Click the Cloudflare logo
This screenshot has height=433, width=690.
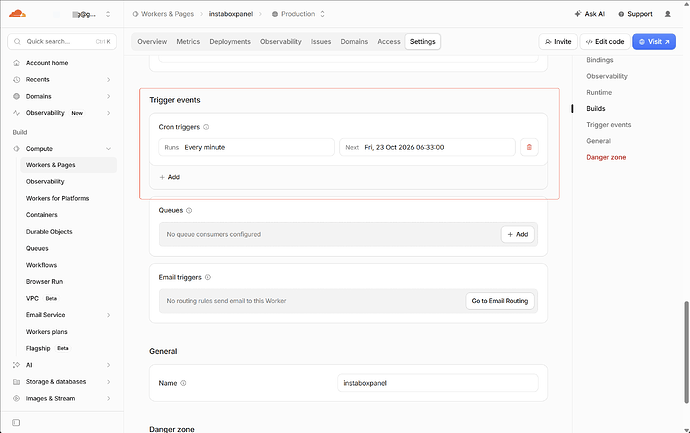tap(18, 14)
